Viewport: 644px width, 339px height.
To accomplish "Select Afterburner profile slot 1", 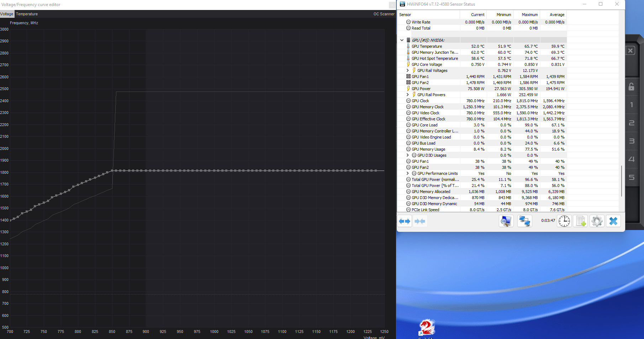I will 632,105.
